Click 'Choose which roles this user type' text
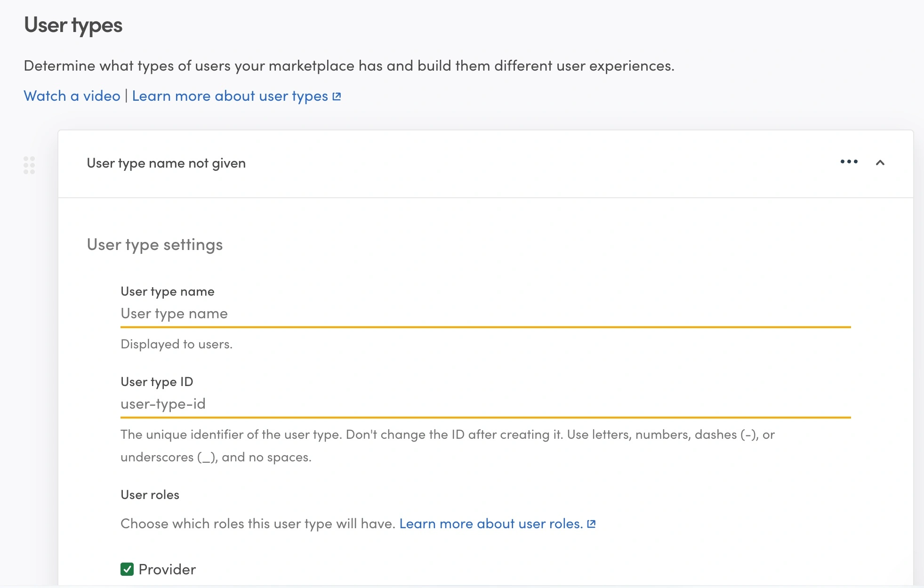The height and width of the screenshot is (588, 924). [x=257, y=524]
